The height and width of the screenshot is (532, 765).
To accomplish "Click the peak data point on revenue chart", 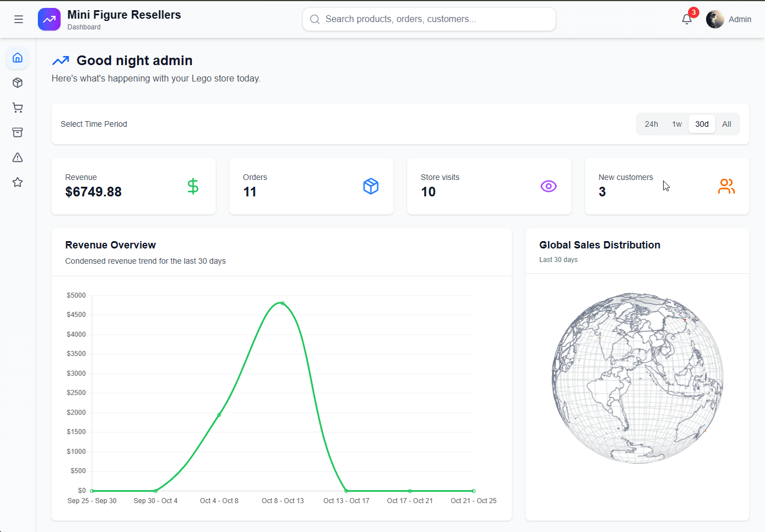I will [281, 303].
